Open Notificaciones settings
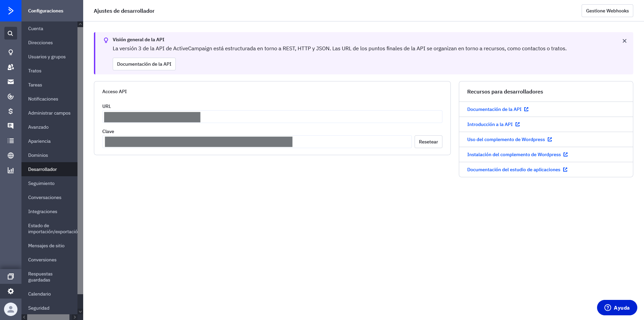Screen dimensions: 644x320 (x=49, y=99)
